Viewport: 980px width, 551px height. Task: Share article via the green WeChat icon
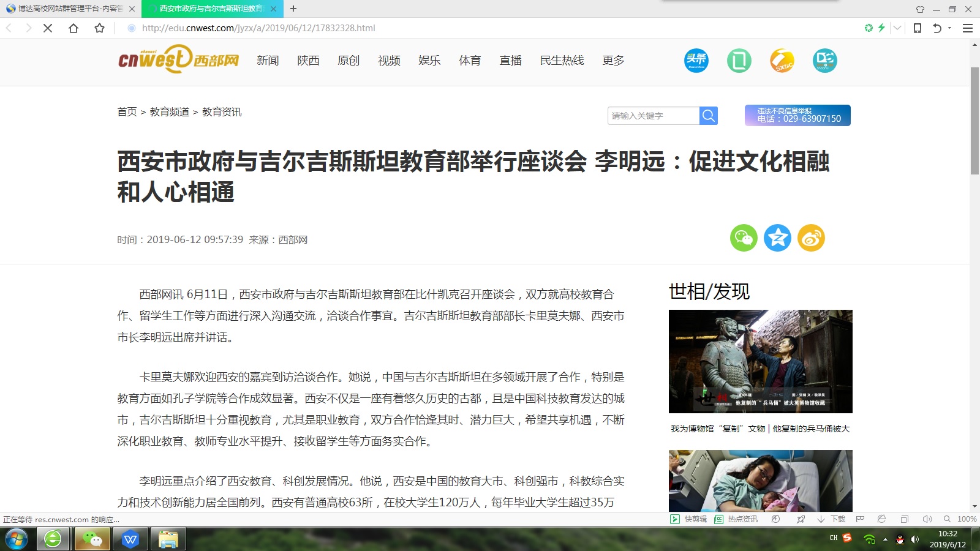tap(744, 238)
